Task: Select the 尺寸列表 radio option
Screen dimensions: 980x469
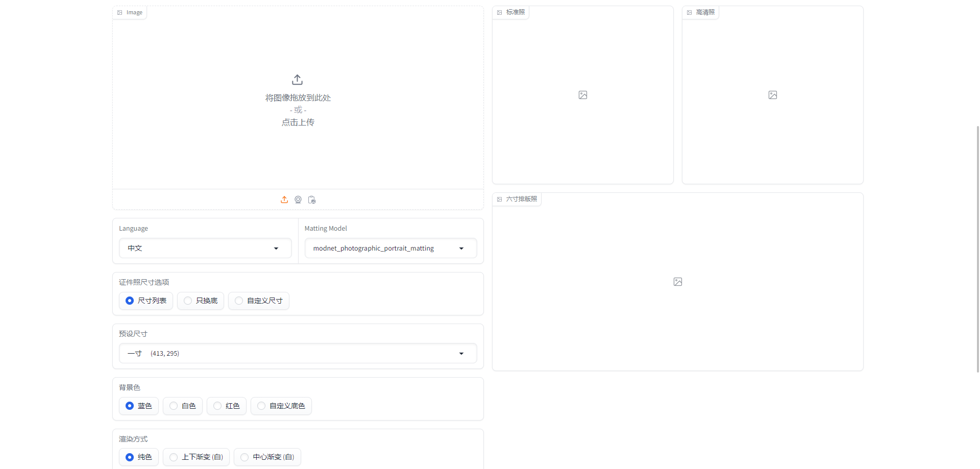Action: 146,301
